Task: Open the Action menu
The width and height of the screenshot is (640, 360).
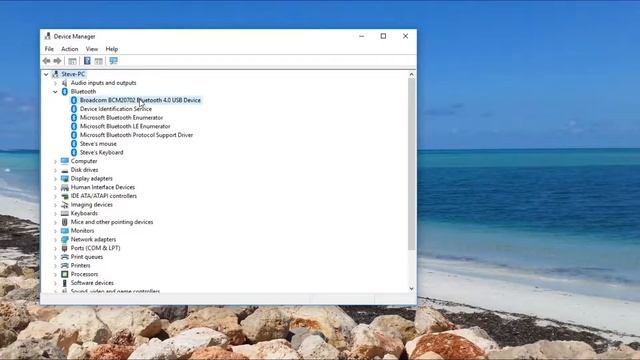Action: pos(69,49)
